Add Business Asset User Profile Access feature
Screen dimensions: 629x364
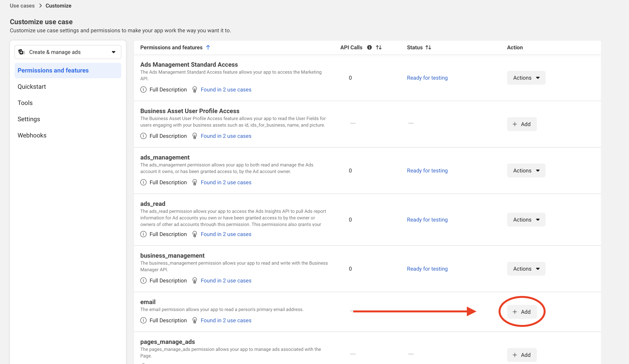(x=521, y=124)
